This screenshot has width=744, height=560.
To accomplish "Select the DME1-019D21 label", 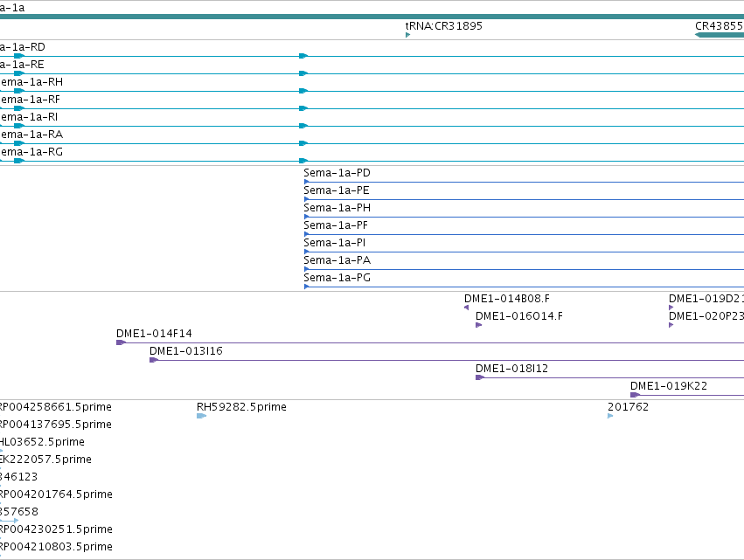I will (x=706, y=299).
